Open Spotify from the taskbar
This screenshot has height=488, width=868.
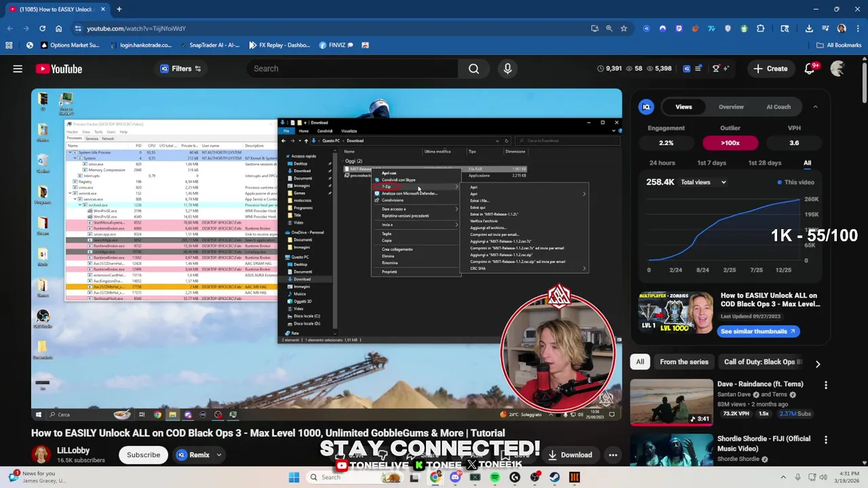[x=495, y=477]
